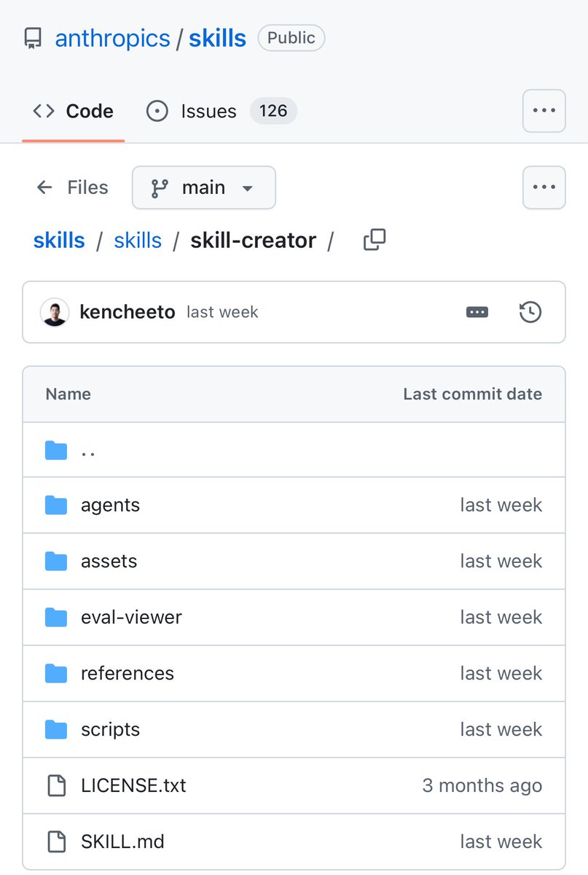Open the file actions menu beside the branch selector

pyautogui.click(x=544, y=187)
